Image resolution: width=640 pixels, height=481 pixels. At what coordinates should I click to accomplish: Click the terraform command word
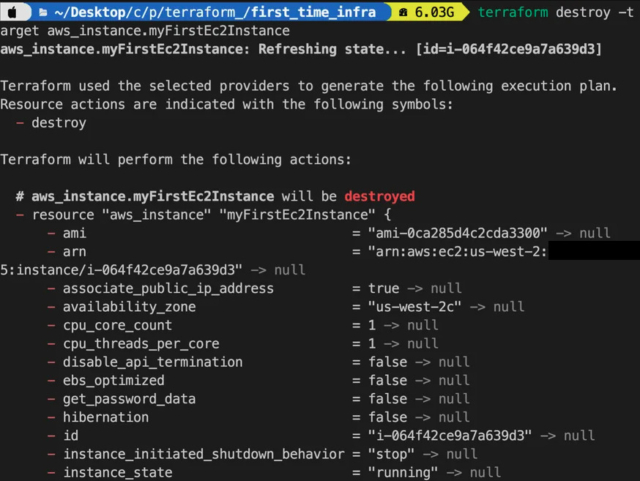[513, 12]
